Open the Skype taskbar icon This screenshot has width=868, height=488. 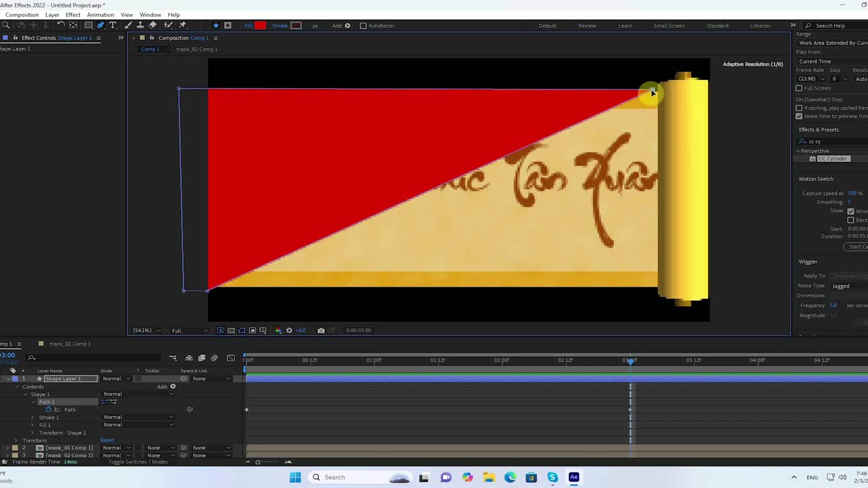tap(553, 477)
